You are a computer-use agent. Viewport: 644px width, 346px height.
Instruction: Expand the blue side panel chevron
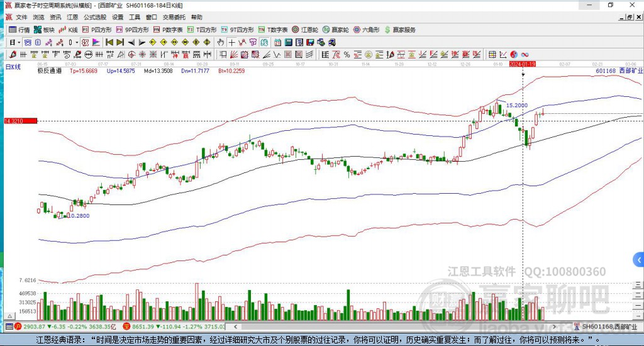[x=639, y=260]
